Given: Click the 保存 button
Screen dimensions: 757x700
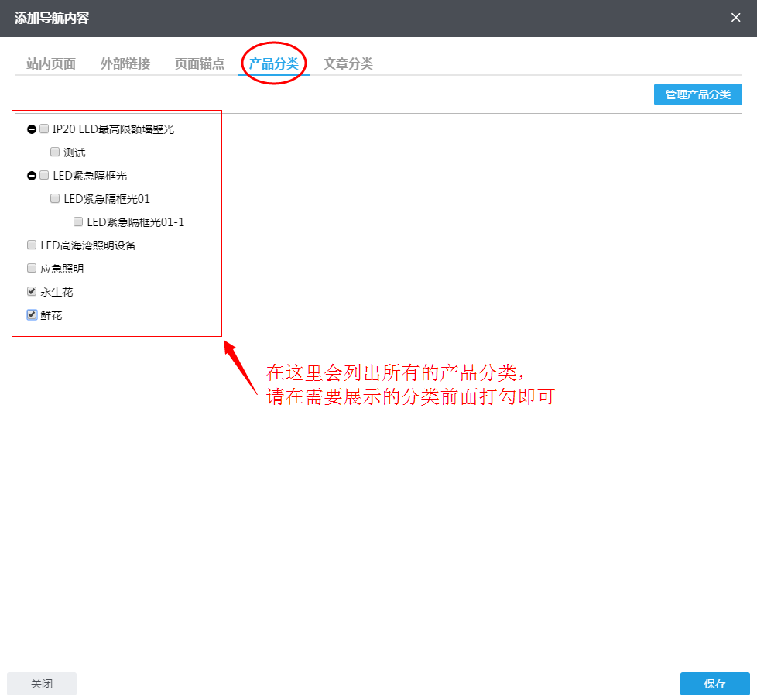Looking at the screenshot, I should click(x=714, y=684).
